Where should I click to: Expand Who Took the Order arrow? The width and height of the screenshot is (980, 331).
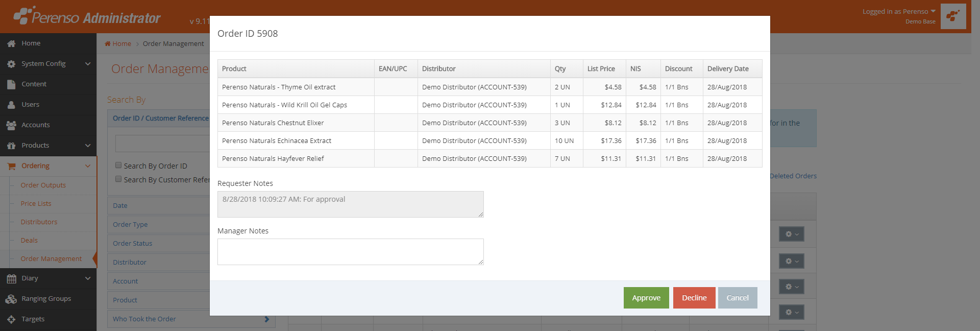(266, 319)
